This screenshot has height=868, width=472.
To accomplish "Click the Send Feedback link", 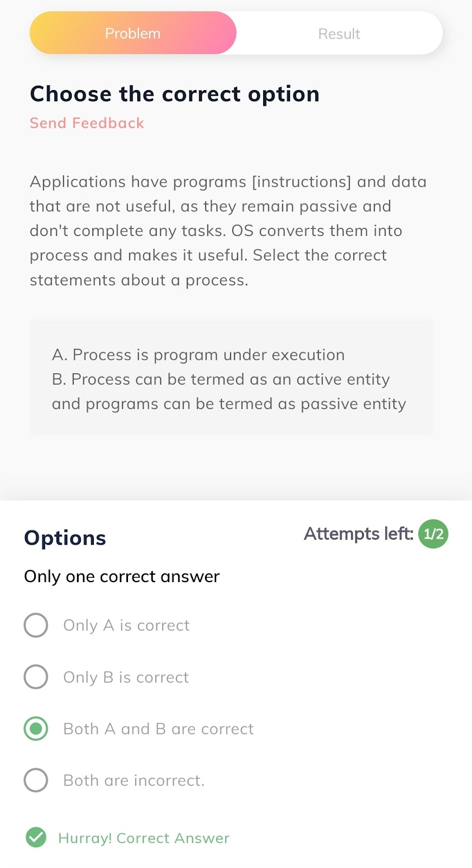I will tap(87, 123).
